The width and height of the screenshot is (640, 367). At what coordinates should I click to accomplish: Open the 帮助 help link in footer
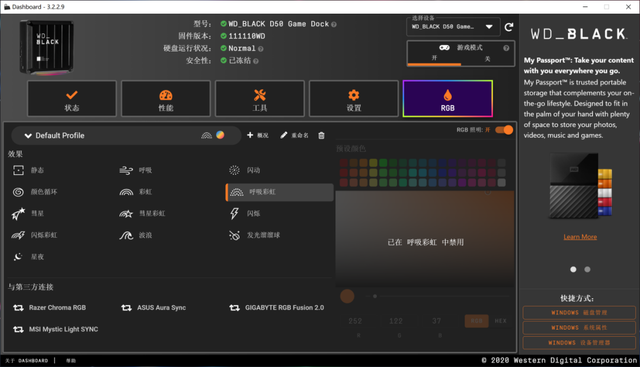coord(71,361)
